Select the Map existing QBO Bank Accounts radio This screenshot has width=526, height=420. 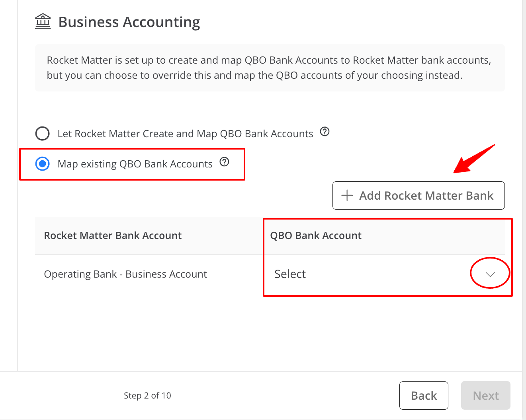43,164
